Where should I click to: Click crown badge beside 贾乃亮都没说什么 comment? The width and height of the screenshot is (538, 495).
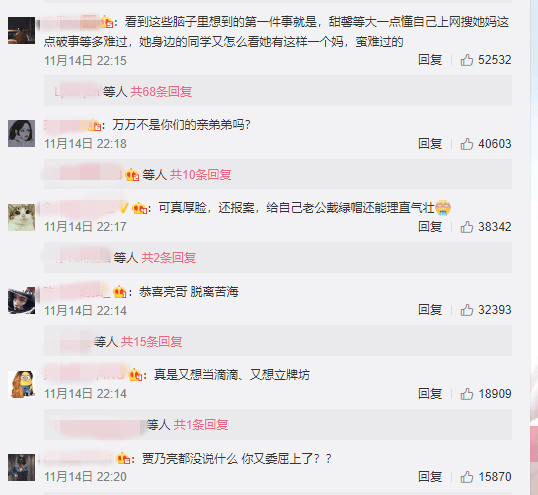coord(123,458)
